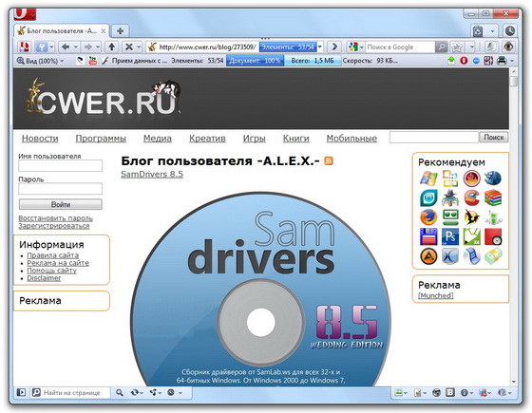Click the Photoshop Ps icon under Рекомендуем
The width and height of the screenshot is (532, 413).
coord(450,236)
